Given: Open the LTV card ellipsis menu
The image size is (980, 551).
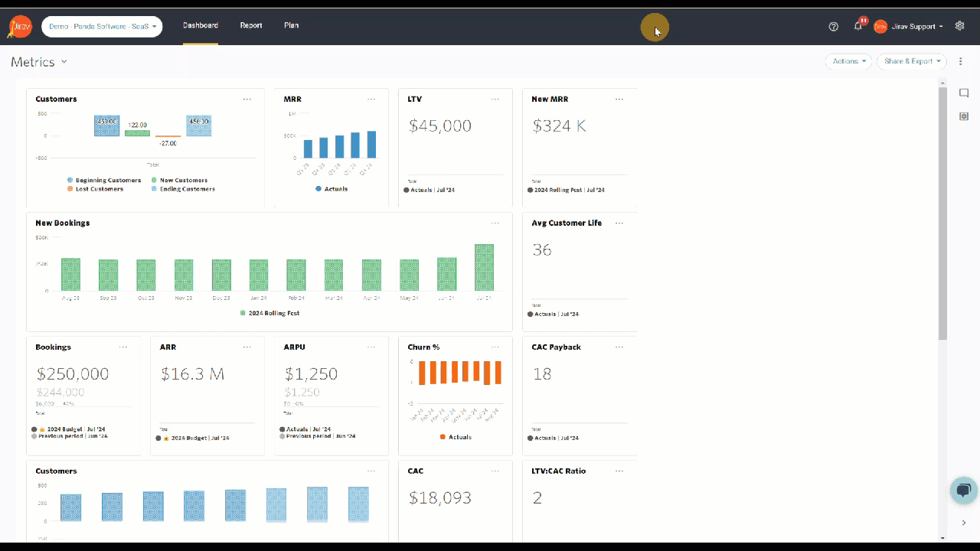Looking at the screenshot, I should tap(495, 99).
